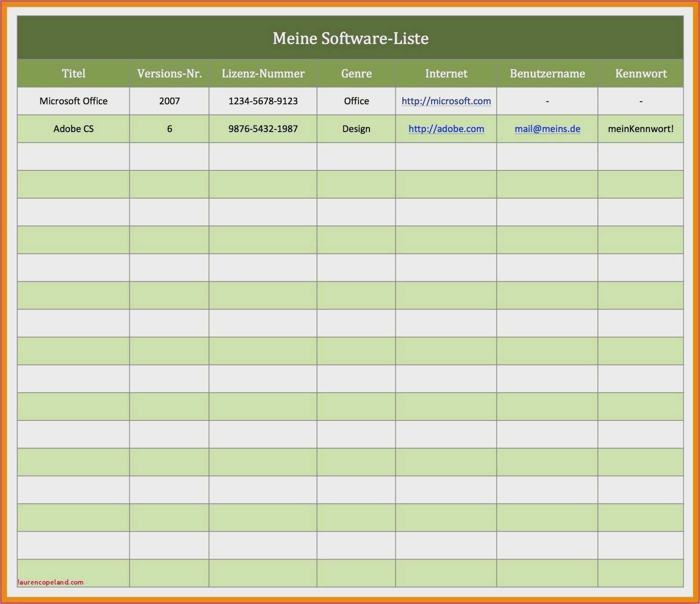Click the Lizenz-Nummer column header
Image resolution: width=700 pixels, height=604 pixels.
(x=263, y=74)
